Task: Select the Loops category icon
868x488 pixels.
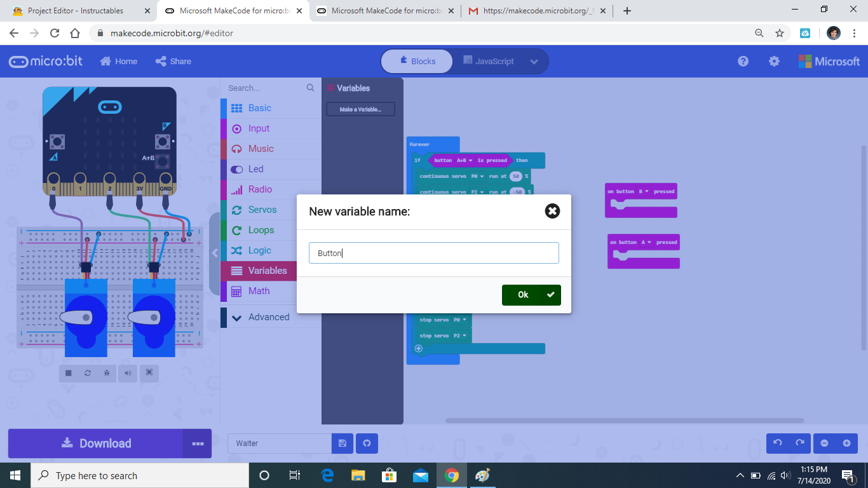Action: click(x=236, y=230)
